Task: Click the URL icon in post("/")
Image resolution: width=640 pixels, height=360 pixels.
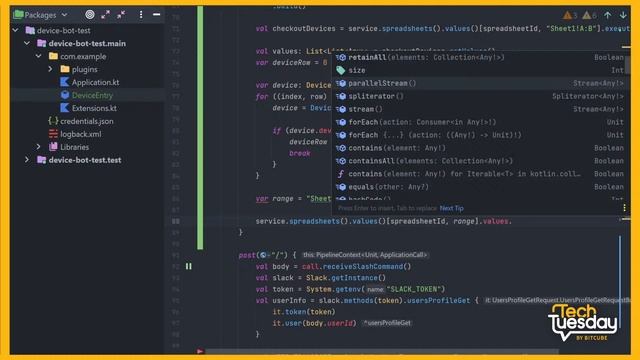Action: [263, 255]
